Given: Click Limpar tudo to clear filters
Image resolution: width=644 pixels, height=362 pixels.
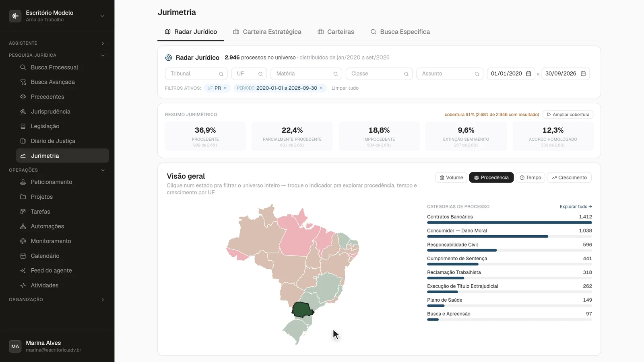Looking at the screenshot, I should 345,88.
